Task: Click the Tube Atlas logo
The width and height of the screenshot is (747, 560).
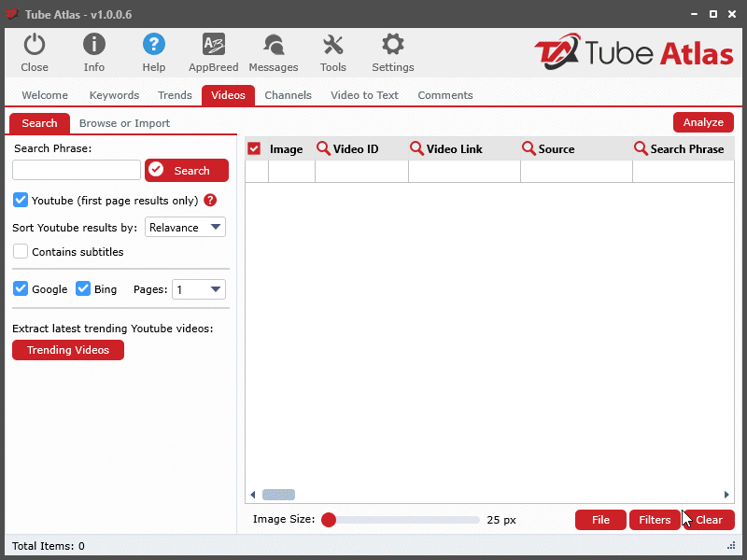Action: point(634,51)
